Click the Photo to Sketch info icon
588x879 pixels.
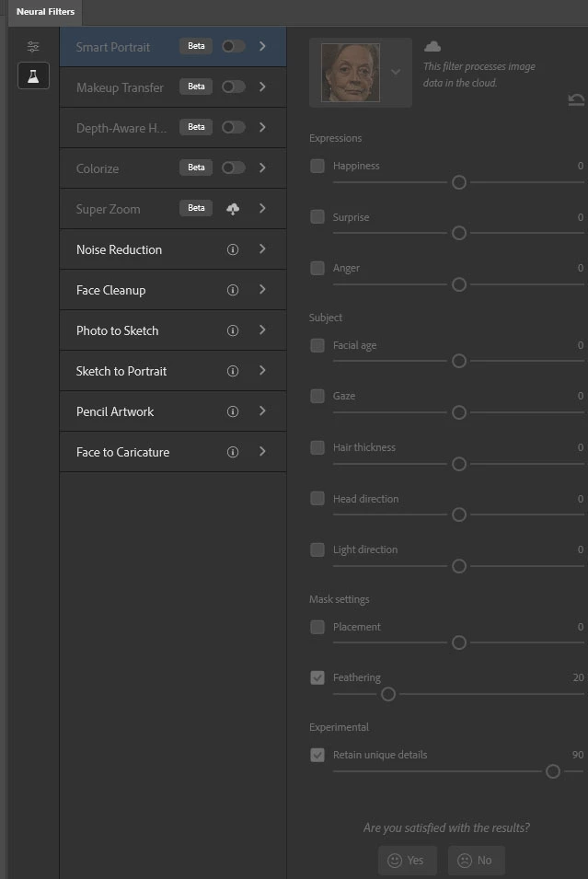click(x=233, y=330)
